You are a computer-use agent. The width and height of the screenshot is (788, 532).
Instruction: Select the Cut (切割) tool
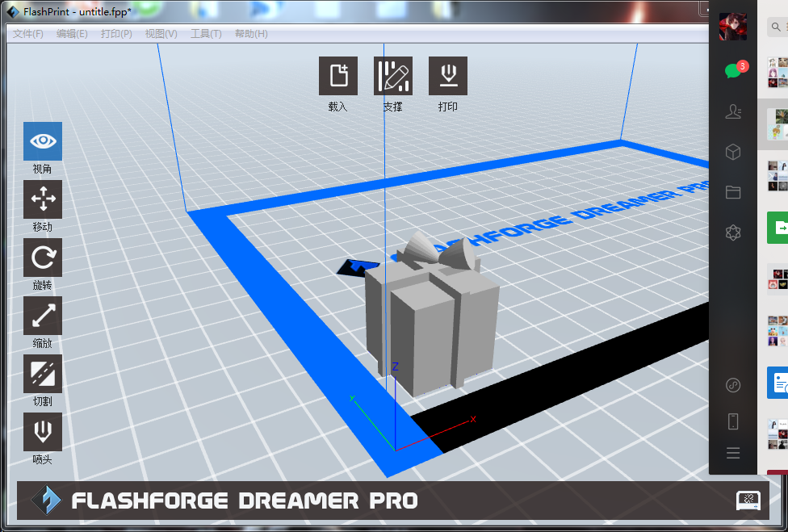coord(42,374)
